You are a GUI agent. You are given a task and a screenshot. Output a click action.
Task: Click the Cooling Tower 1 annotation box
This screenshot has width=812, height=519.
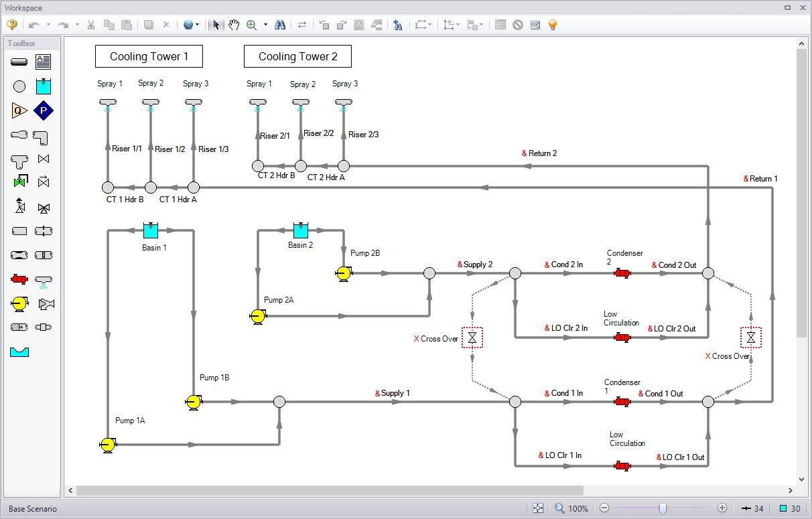(x=149, y=56)
